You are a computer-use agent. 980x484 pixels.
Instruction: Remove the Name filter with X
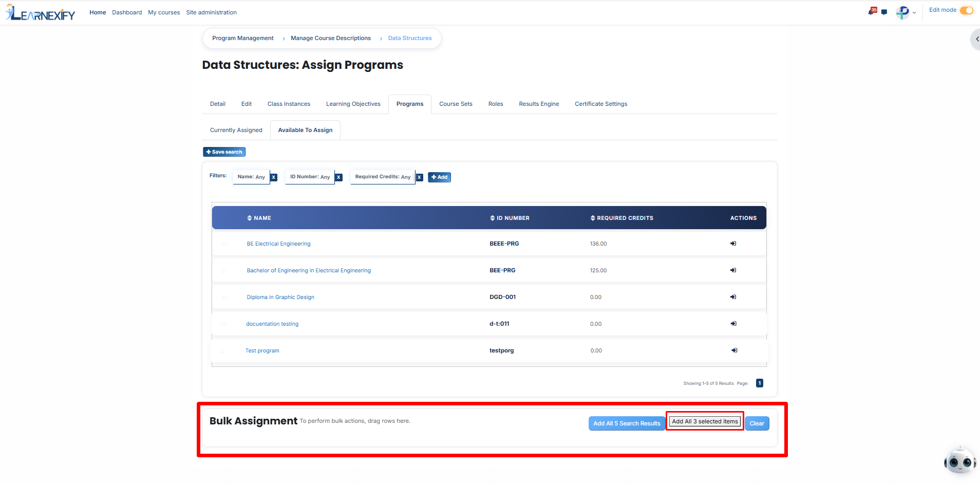[x=274, y=177]
